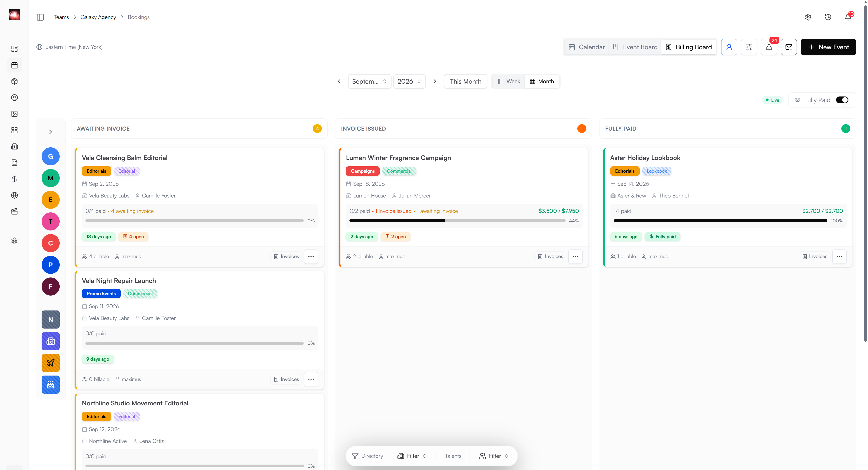Image resolution: width=868 pixels, height=470 pixels.
Task: Select avatar F in talent rail
Action: pos(51,286)
